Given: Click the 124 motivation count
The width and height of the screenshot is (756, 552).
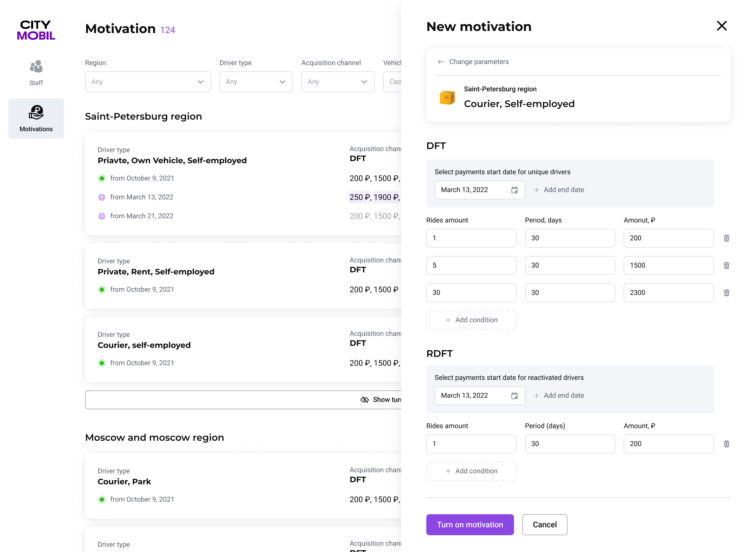Looking at the screenshot, I should (167, 30).
